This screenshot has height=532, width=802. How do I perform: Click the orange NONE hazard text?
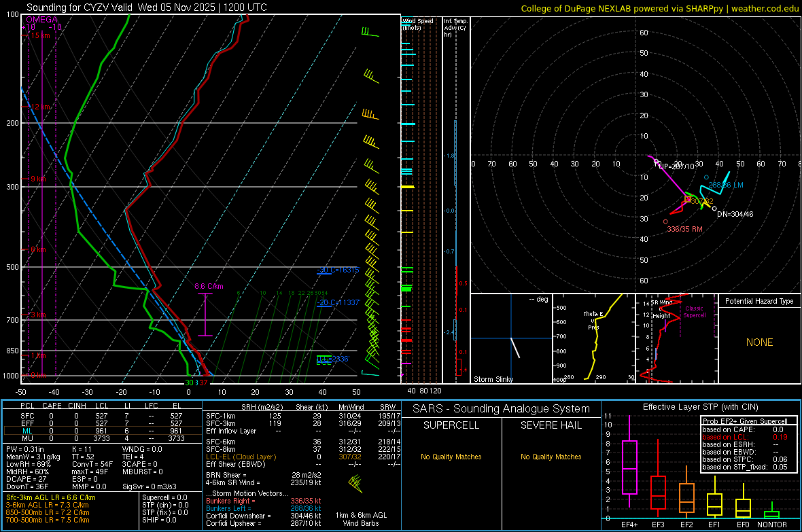(759, 342)
